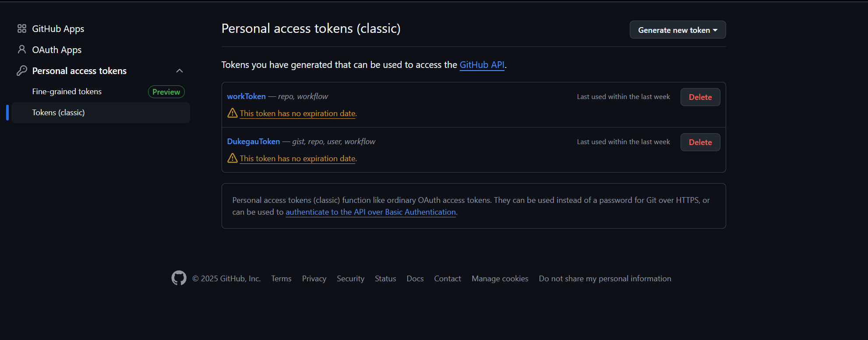Open the DukegauToken token details
This screenshot has width=868, height=340.
pyautogui.click(x=253, y=142)
